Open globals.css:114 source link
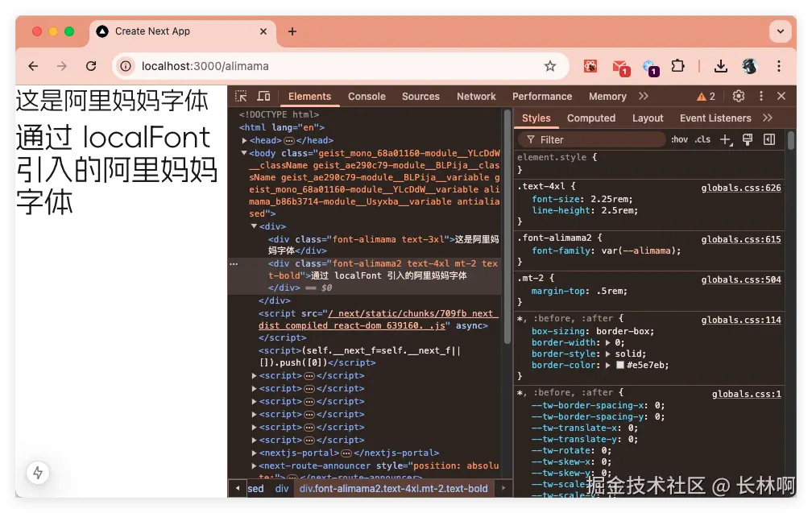 click(741, 320)
